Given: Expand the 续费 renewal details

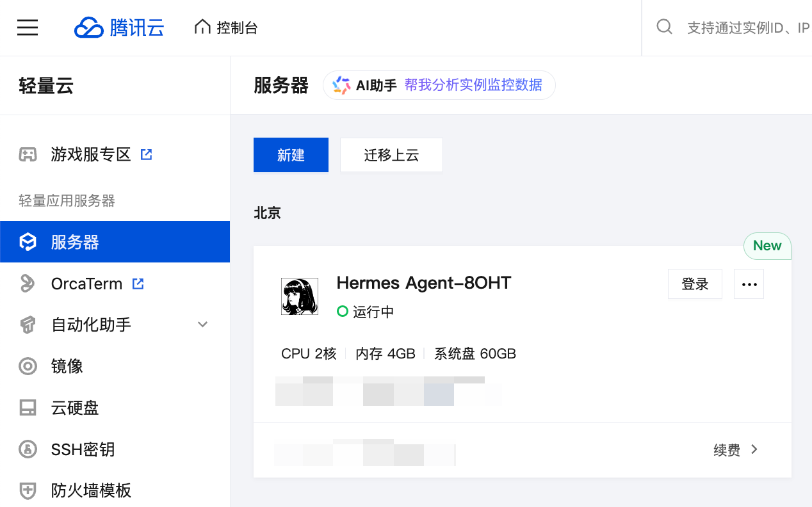Looking at the screenshot, I should [735, 449].
